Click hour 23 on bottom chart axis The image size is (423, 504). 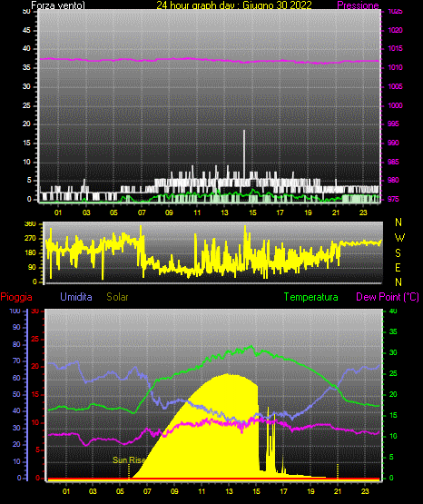[365, 491]
